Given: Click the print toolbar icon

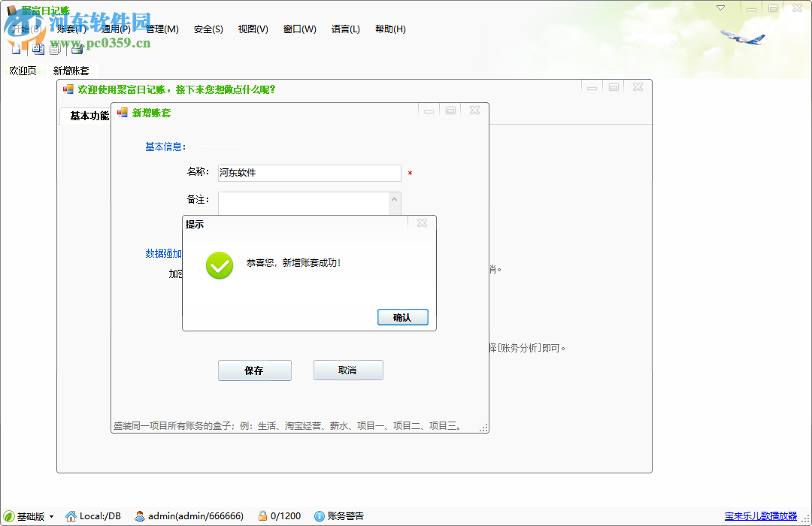Looking at the screenshot, I should (x=77, y=48).
